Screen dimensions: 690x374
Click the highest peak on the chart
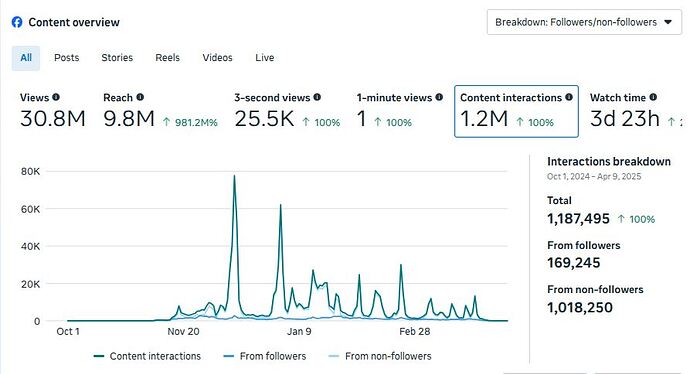coord(234,176)
